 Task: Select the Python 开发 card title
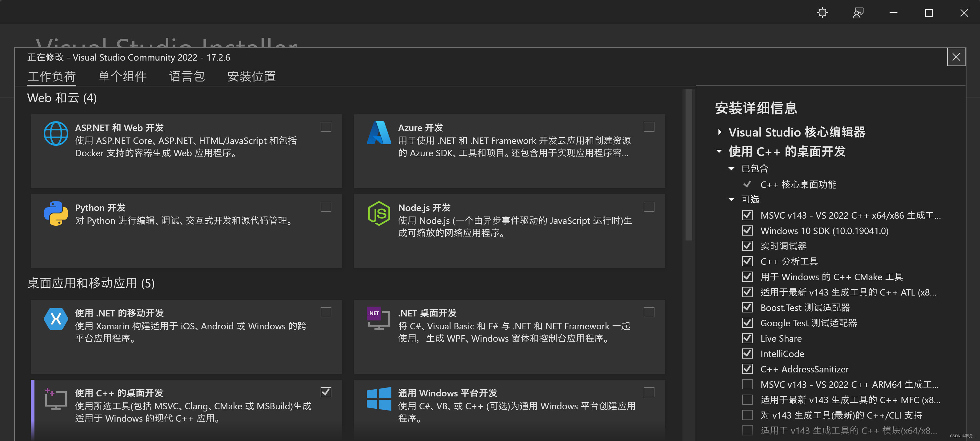[100, 208]
